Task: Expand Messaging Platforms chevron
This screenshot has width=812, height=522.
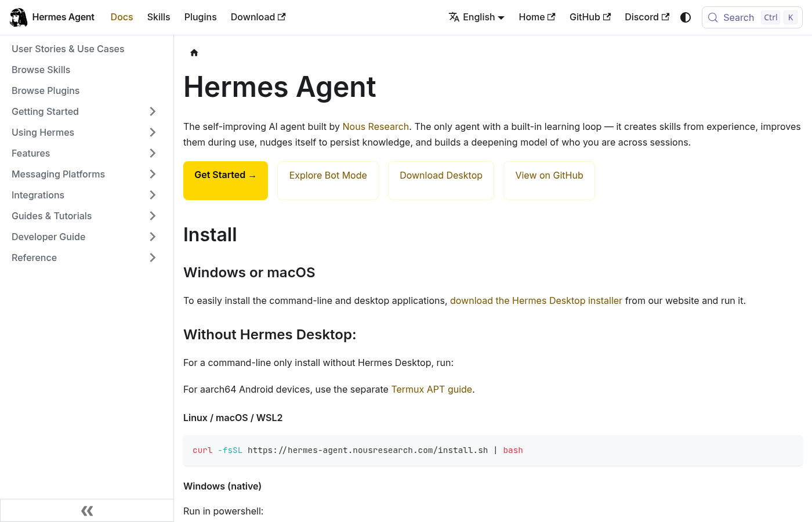Action: click(x=153, y=174)
